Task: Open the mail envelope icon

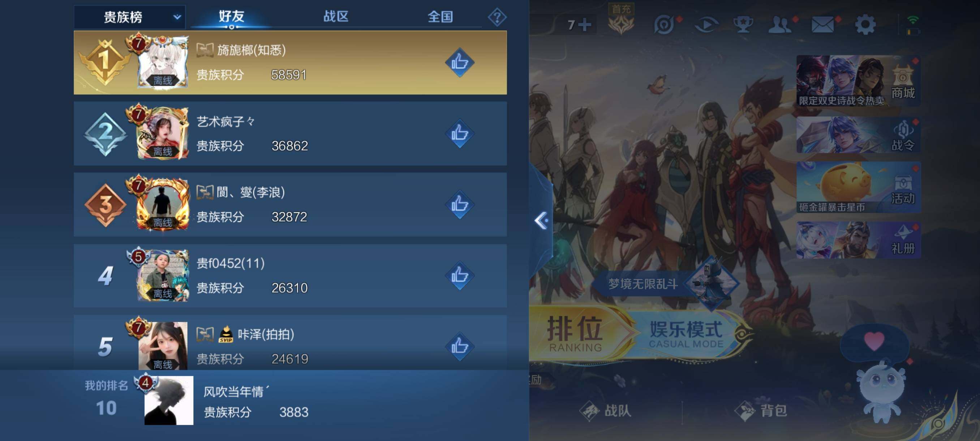Action: [x=822, y=25]
